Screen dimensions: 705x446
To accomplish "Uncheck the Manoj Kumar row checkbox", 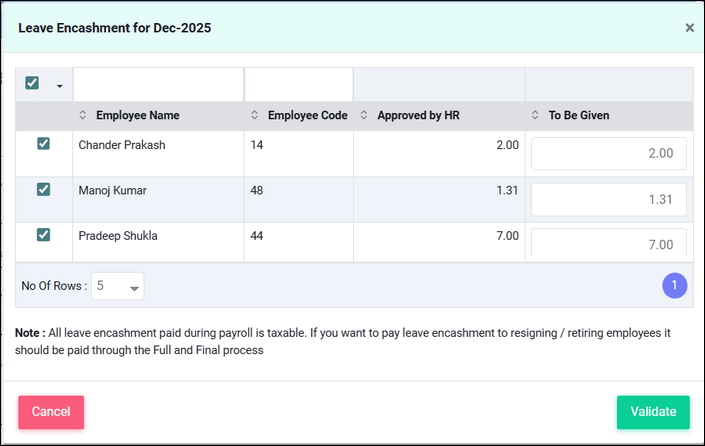I will click(x=43, y=189).
